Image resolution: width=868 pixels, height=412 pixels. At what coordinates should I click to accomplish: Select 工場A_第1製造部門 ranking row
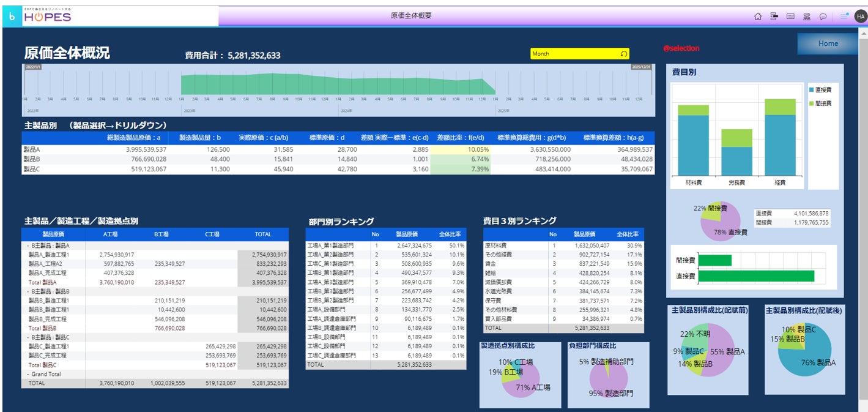coord(387,245)
